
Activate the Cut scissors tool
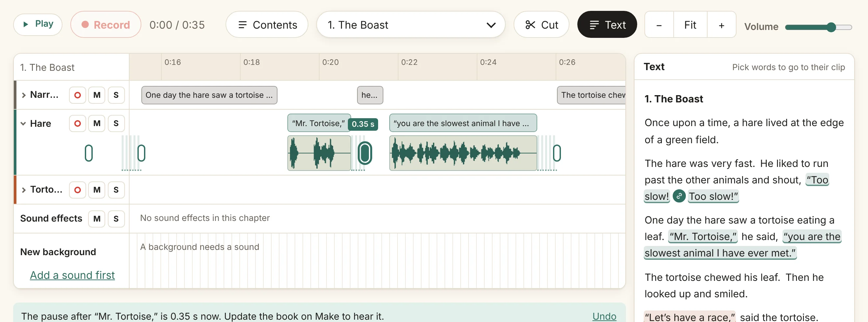tap(541, 24)
